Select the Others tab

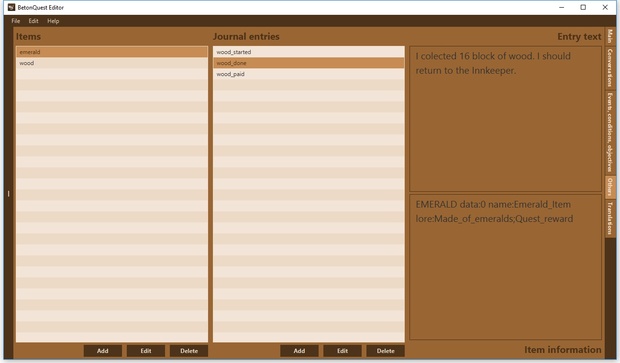click(610, 187)
